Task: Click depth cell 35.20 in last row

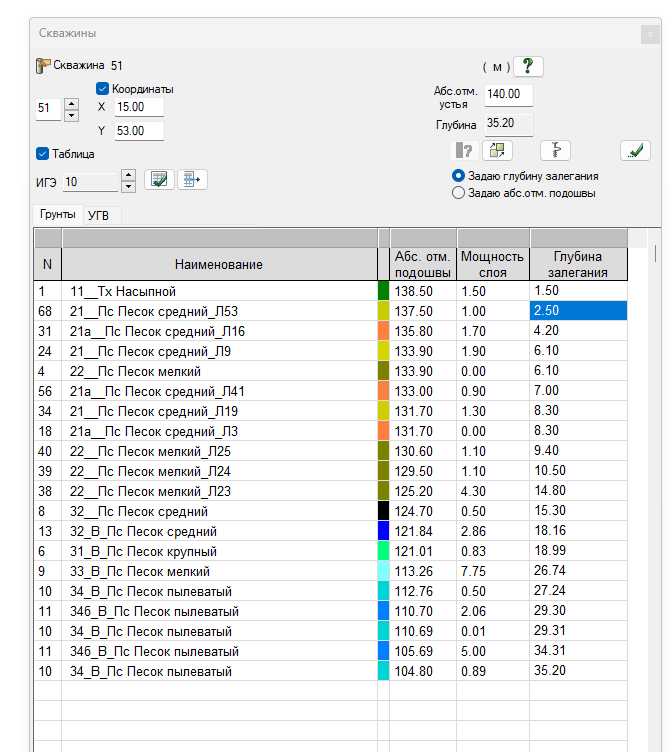Action: coord(578,670)
